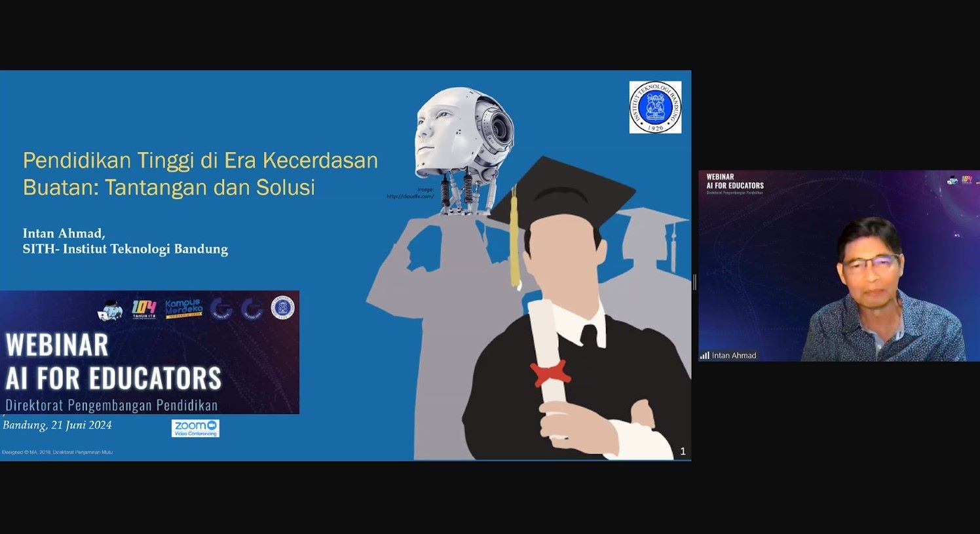The height and width of the screenshot is (534, 980).
Task: Click the 'SITH- Institut Teknologi Bandung' affiliation text
Action: (125, 249)
